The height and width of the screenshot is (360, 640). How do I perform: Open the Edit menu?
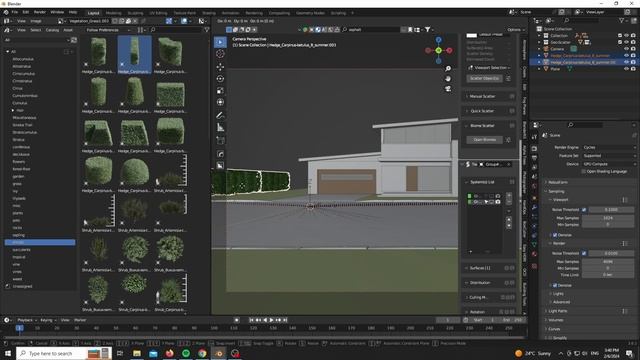click(x=26, y=12)
